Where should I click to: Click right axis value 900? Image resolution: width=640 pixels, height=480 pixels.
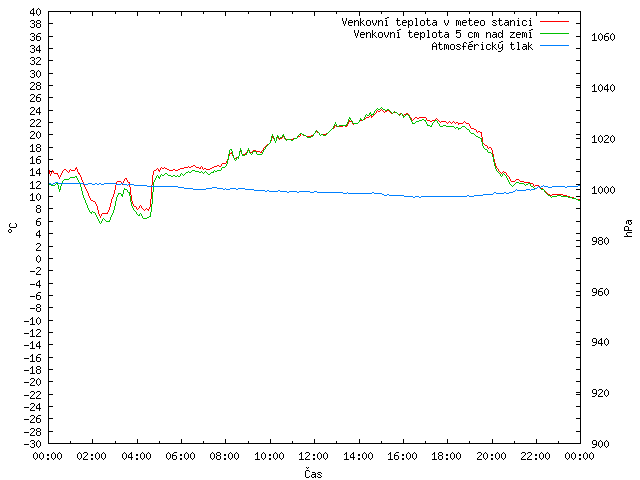pos(600,444)
